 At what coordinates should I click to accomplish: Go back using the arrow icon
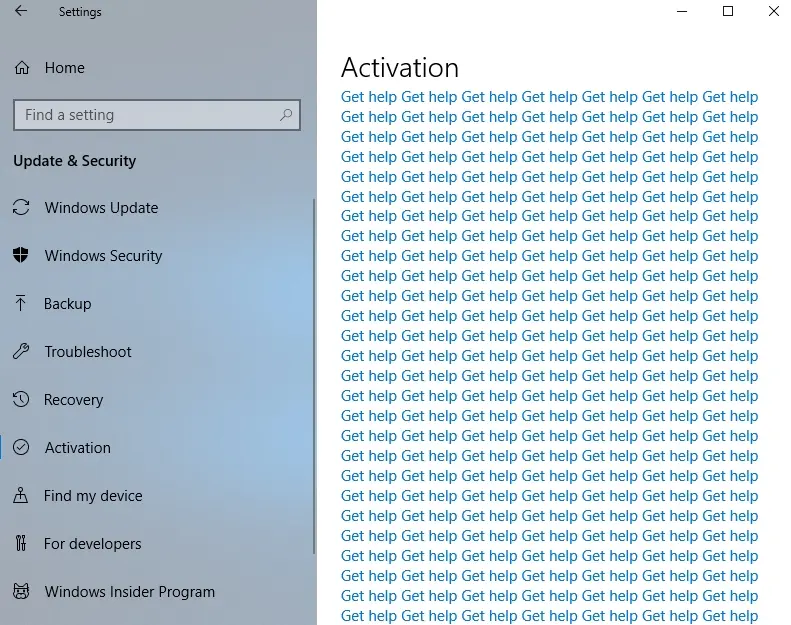pos(21,11)
